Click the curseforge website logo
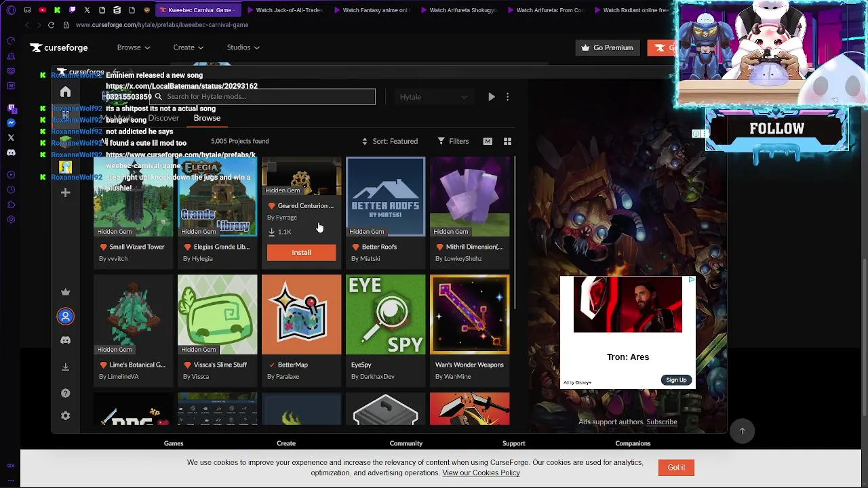This screenshot has width=868, height=488. click(58, 47)
